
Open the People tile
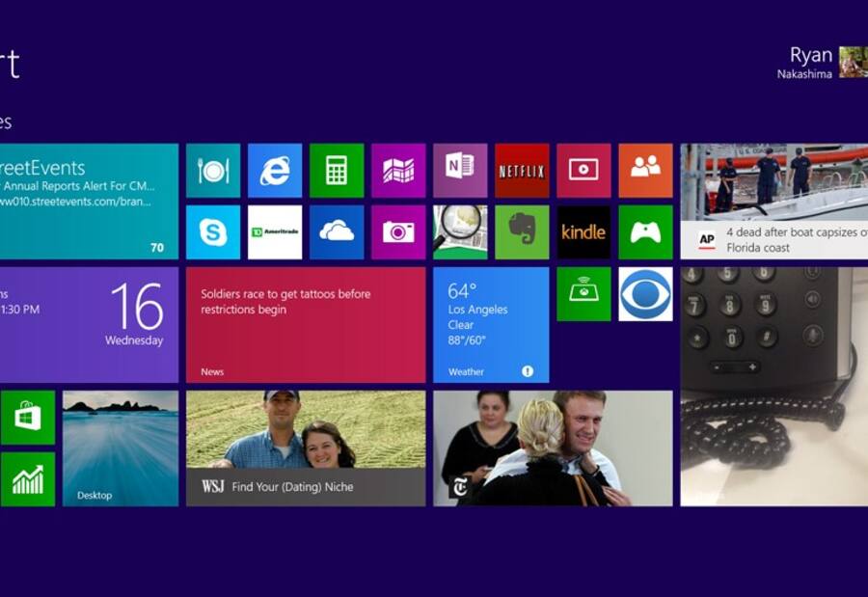[645, 171]
